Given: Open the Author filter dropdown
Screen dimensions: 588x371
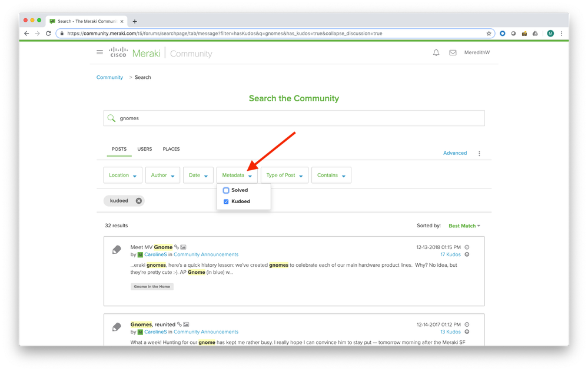Looking at the screenshot, I should coord(163,175).
